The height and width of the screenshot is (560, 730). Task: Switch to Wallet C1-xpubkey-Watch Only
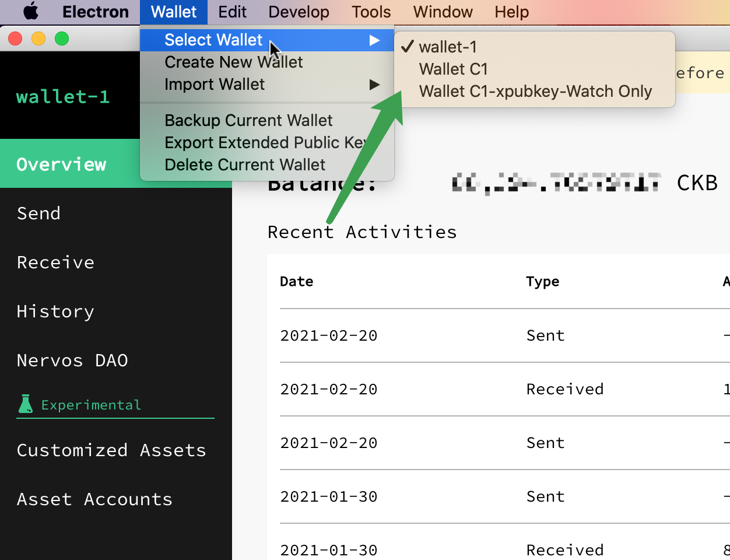coord(535,91)
